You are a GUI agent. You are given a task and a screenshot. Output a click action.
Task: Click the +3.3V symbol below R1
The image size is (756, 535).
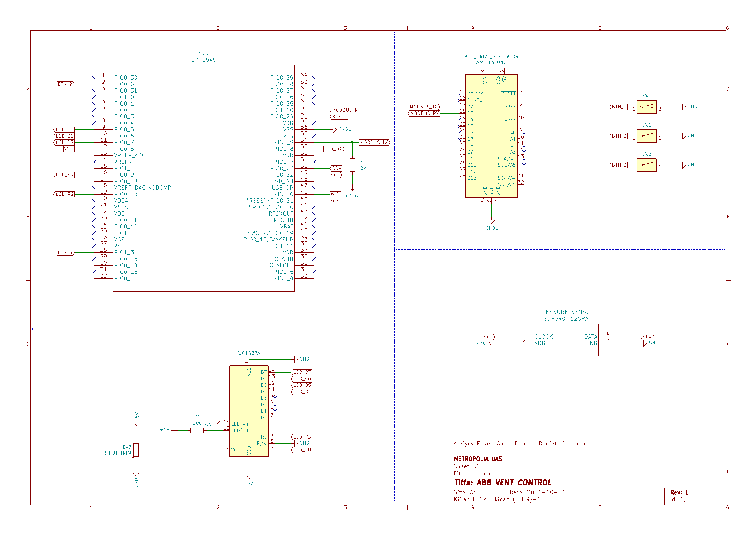(x=352, y=190)
